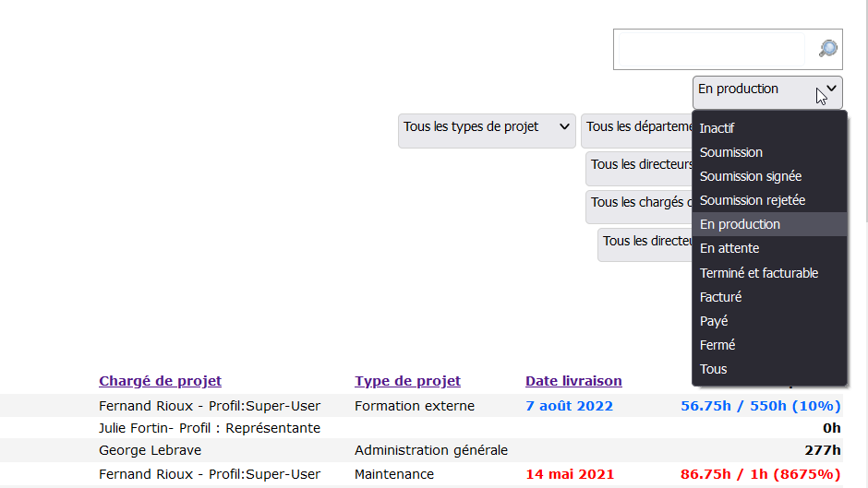The height and width of the screenshot is (488, 868).
Task: Pick Soumission rejetée status
Action: (x=752, y=200)
